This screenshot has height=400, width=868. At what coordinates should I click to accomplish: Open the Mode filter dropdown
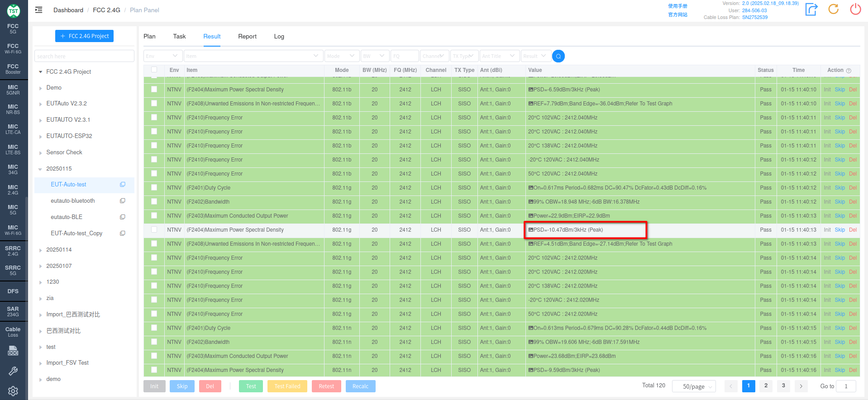click(342, 56)
